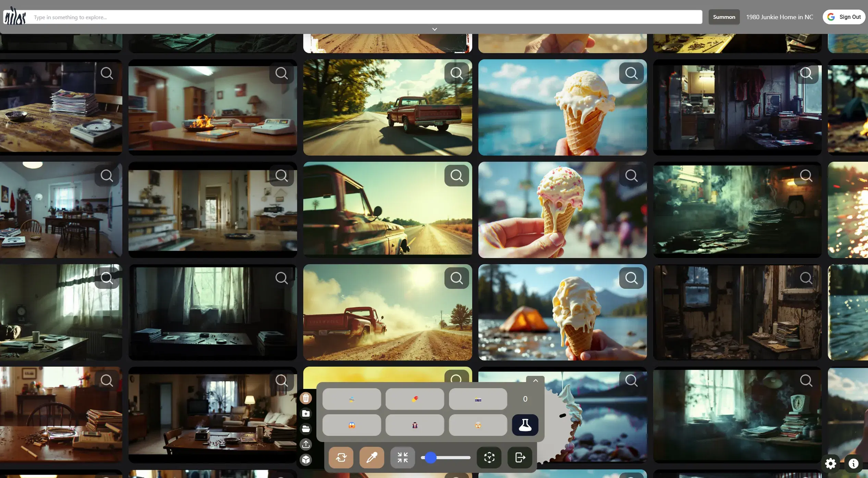
Task: Click the exit arrow icon
Action: (x=520, y=457)
